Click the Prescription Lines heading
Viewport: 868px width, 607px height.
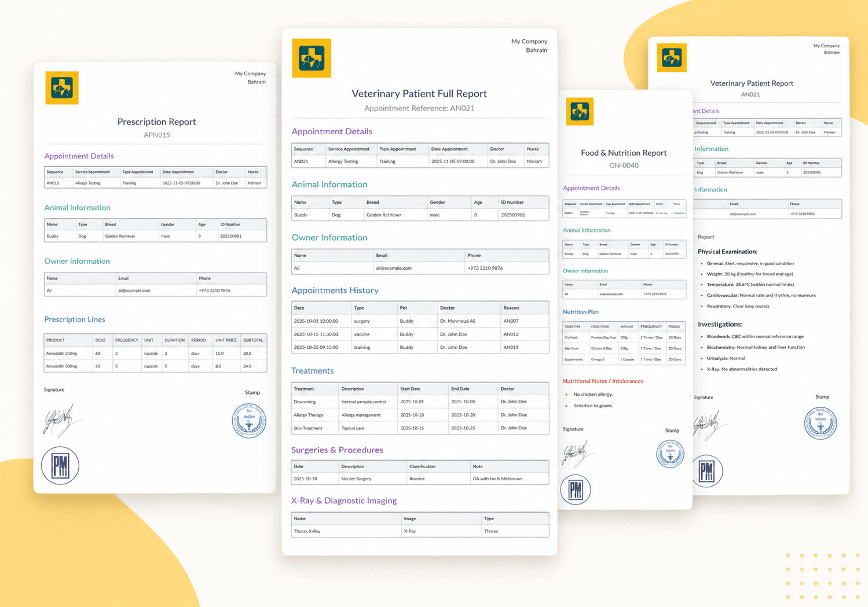coord(75,319)
